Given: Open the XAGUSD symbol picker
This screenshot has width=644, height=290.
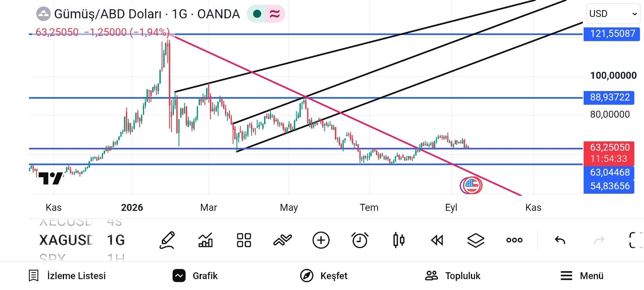Looking at the screenshot, I should click(x=66, y=240).
